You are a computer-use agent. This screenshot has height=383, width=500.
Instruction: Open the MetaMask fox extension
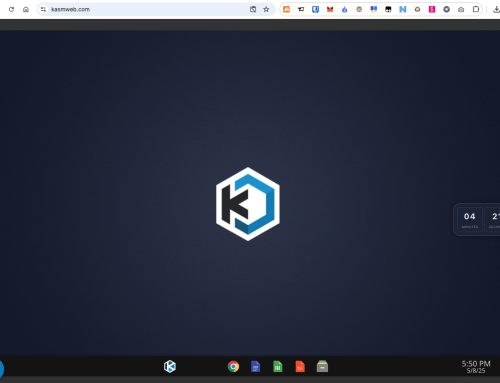330,9
